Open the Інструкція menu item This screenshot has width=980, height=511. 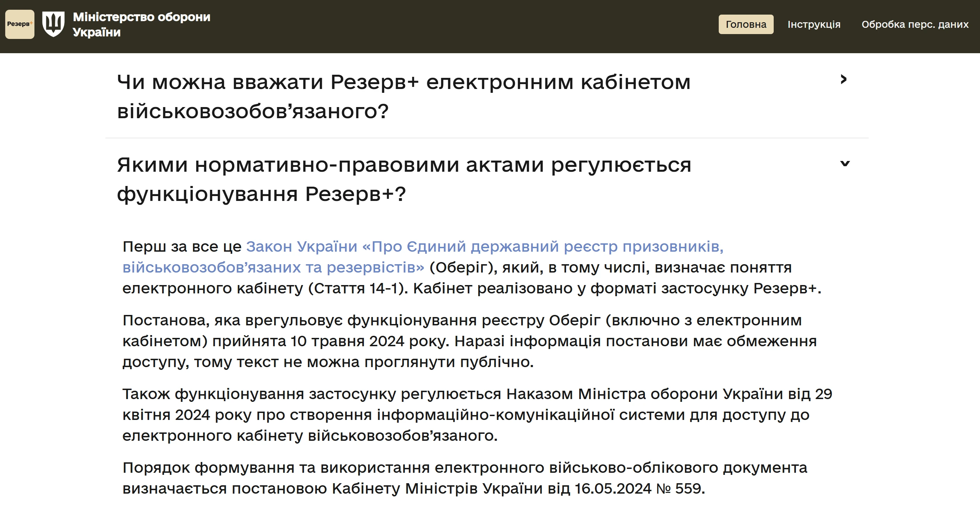pos(814,24)
